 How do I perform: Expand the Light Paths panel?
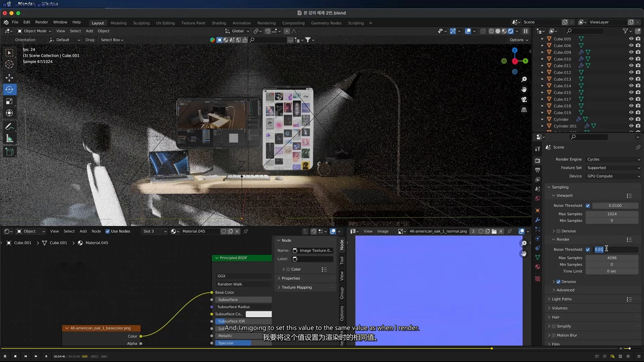coord(561,299)
